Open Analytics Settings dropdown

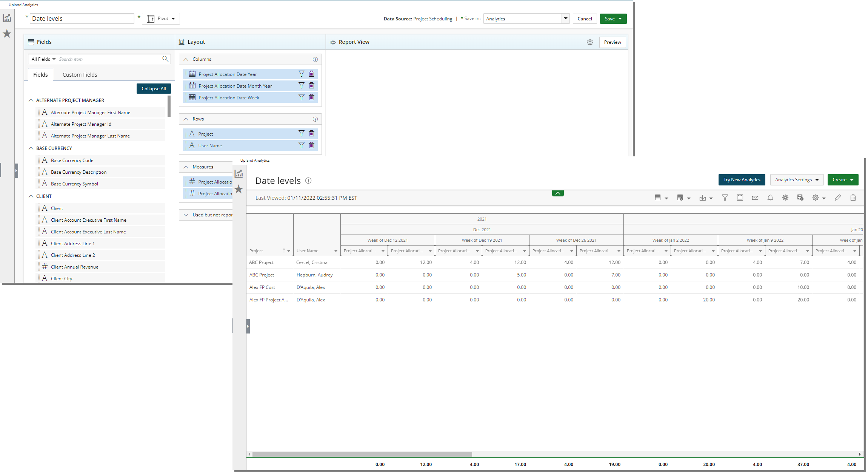[x=797, y=180]
